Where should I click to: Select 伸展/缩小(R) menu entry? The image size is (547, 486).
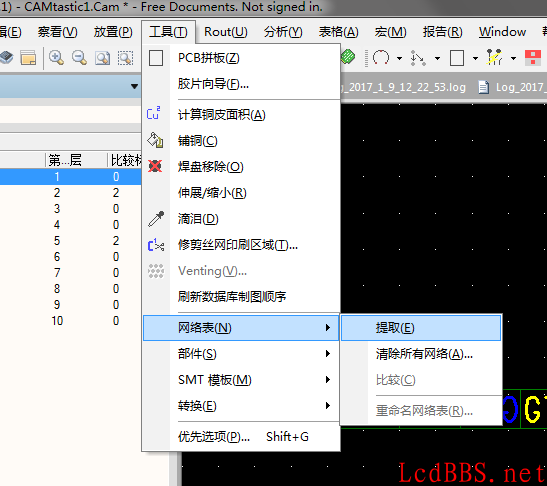(241, 193)
